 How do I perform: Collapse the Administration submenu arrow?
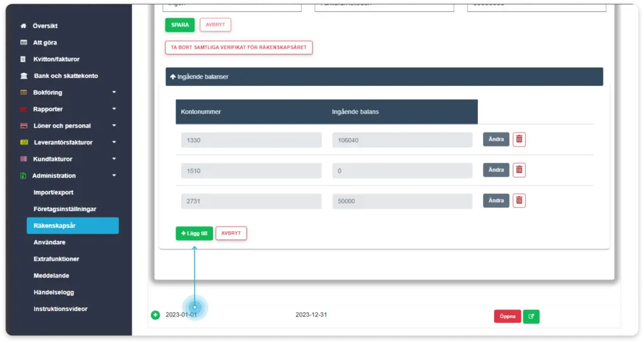pos(114,176)
